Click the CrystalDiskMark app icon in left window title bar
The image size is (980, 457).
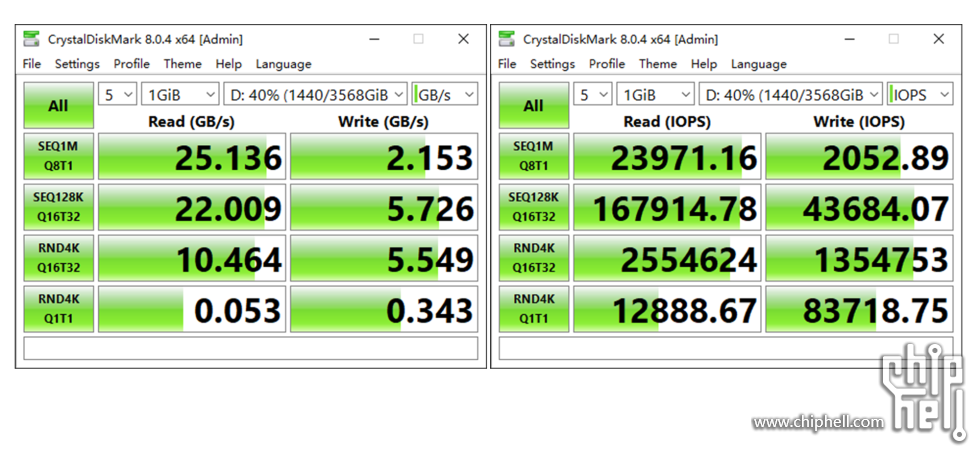coord(31,39)
